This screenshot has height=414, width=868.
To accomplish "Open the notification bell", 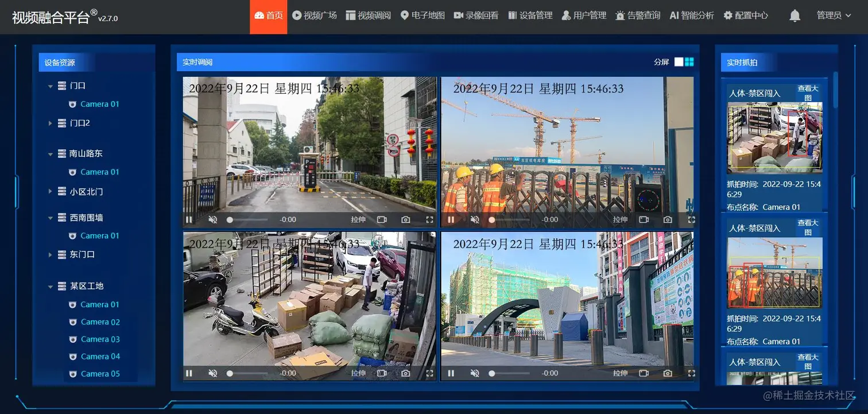I will [x=795, y=16].
